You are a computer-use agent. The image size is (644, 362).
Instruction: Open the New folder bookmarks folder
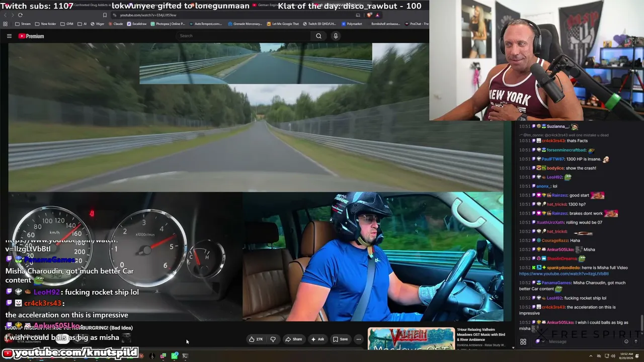[45, 24]
